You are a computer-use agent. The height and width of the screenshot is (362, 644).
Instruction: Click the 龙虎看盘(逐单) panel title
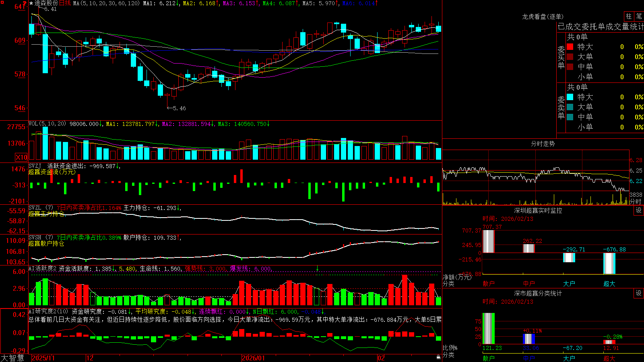(x=543, y=16)
